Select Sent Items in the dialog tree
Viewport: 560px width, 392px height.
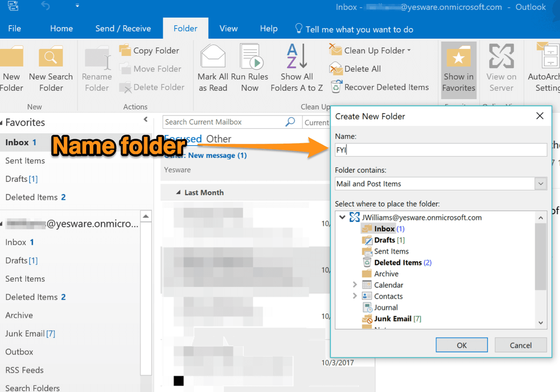(x=385, y=252)
